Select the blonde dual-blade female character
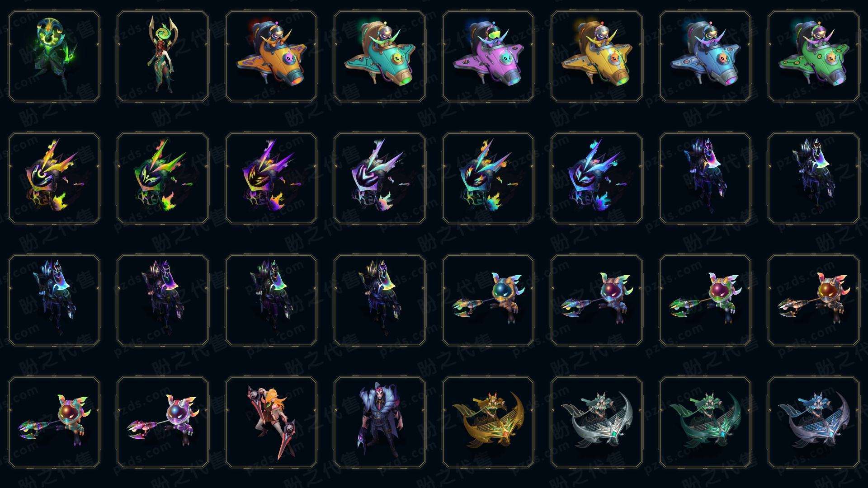868x488 pixels. coord(271,422)
